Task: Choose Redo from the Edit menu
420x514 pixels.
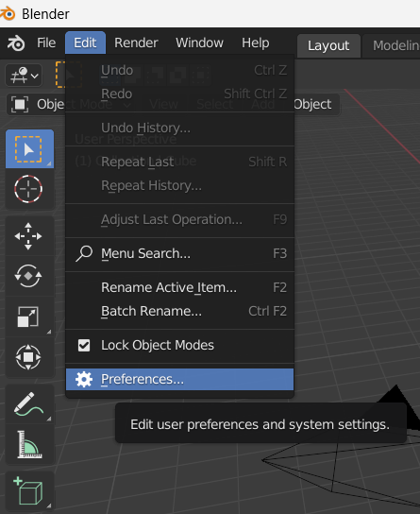Action: point(179,94)
